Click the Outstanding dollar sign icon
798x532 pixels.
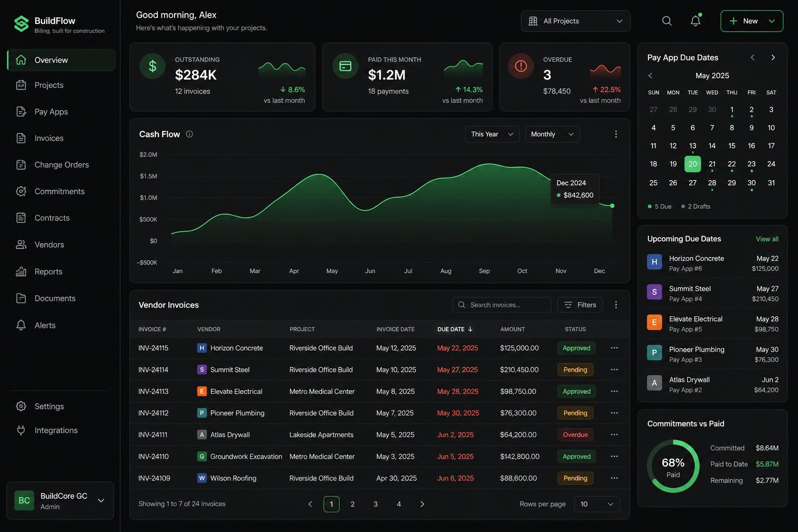152,66
